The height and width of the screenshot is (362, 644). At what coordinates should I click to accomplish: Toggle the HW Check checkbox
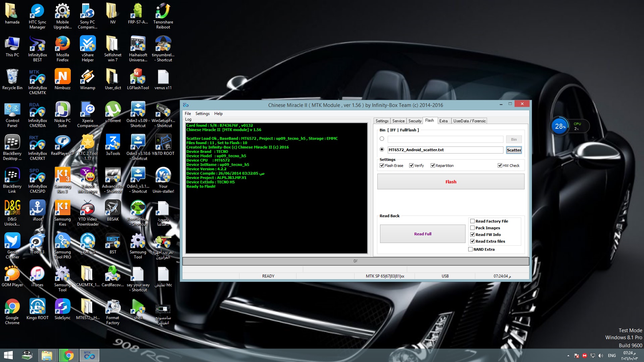[500, 166]
